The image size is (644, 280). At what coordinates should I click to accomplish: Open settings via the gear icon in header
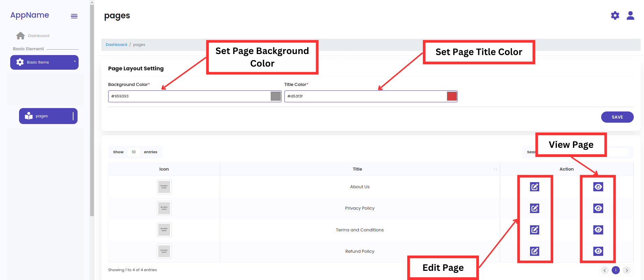(x=615, y=16)
